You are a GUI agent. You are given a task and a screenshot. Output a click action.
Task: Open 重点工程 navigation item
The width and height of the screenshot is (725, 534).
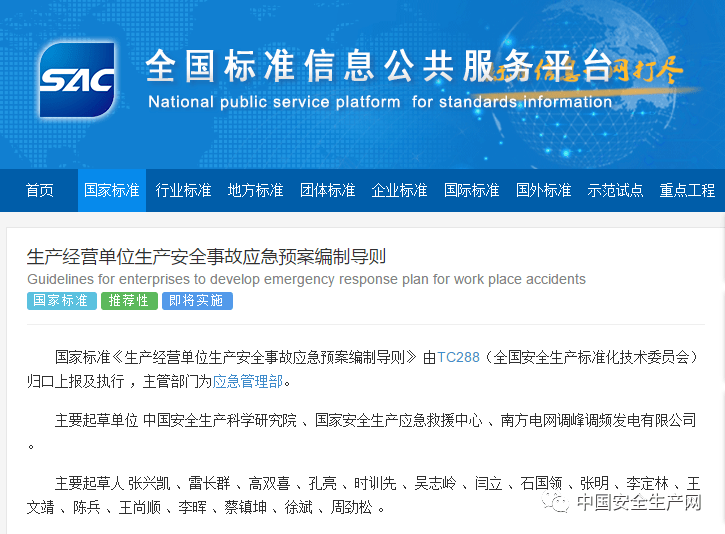point(687,190)
